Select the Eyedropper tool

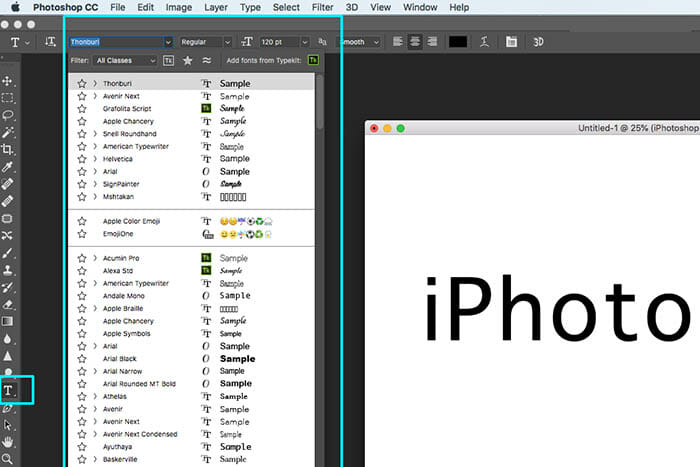[x=7, y=167]
